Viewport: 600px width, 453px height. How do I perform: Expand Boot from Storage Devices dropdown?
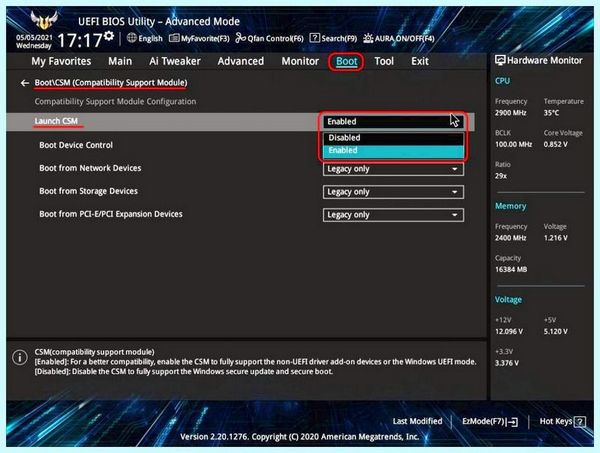pos(393,192)
